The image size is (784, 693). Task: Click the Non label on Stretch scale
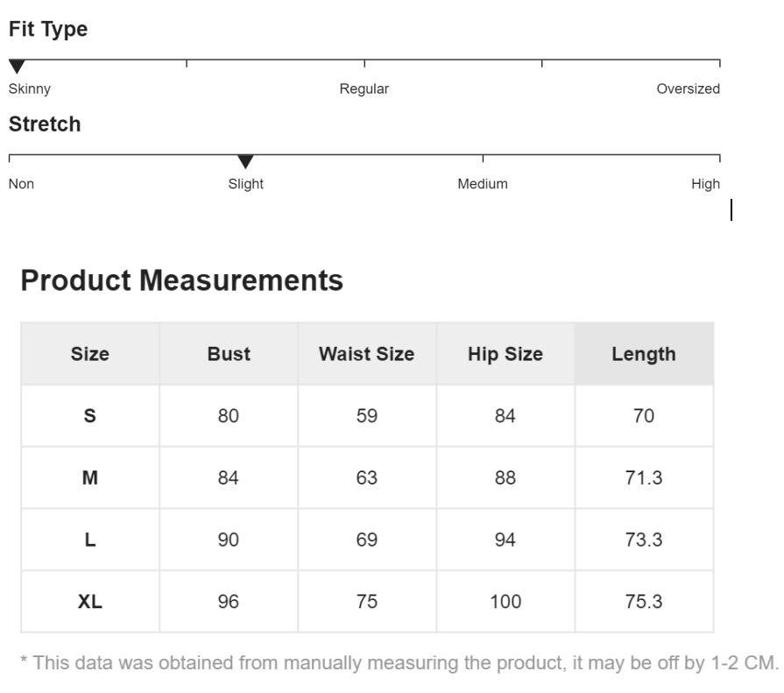point(21,184)
